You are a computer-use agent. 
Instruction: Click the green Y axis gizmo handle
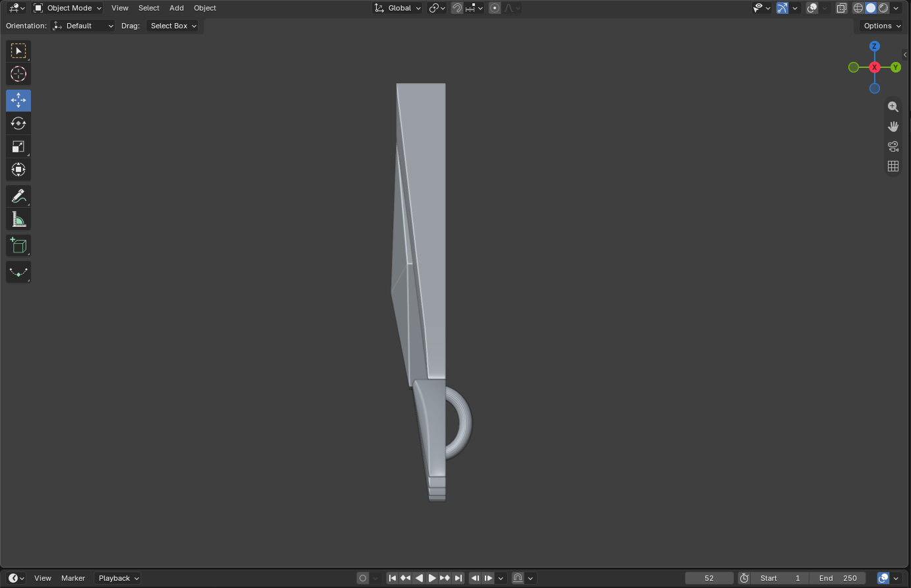[896, 67]
